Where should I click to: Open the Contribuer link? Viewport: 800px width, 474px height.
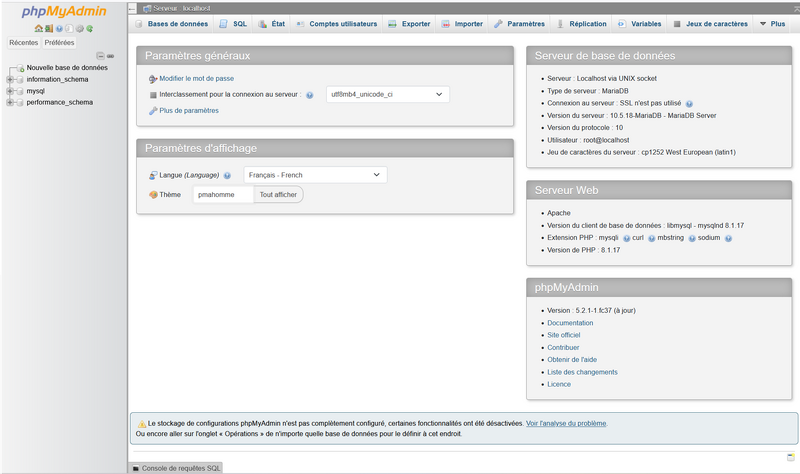pyautogui.click(x=563, y=347)
